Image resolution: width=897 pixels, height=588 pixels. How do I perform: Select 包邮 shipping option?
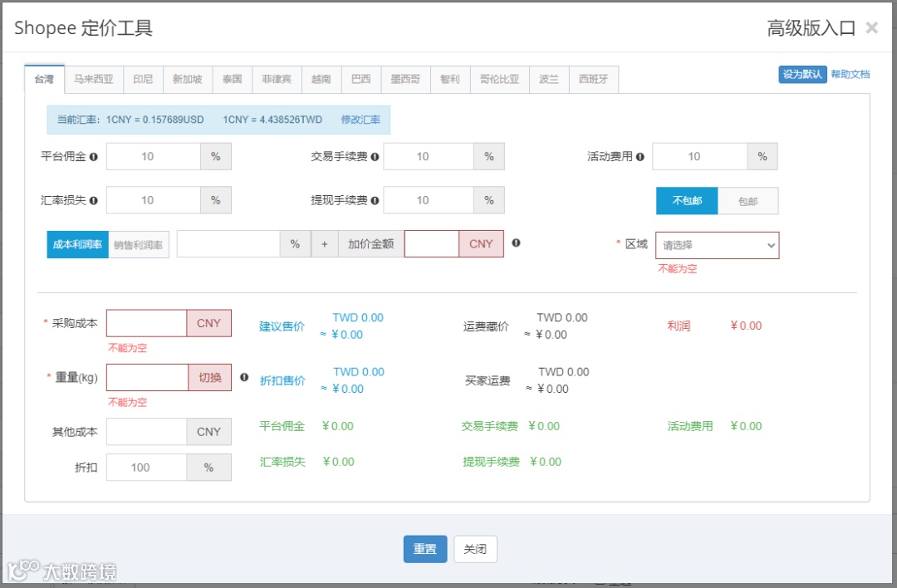pos(747,201)
